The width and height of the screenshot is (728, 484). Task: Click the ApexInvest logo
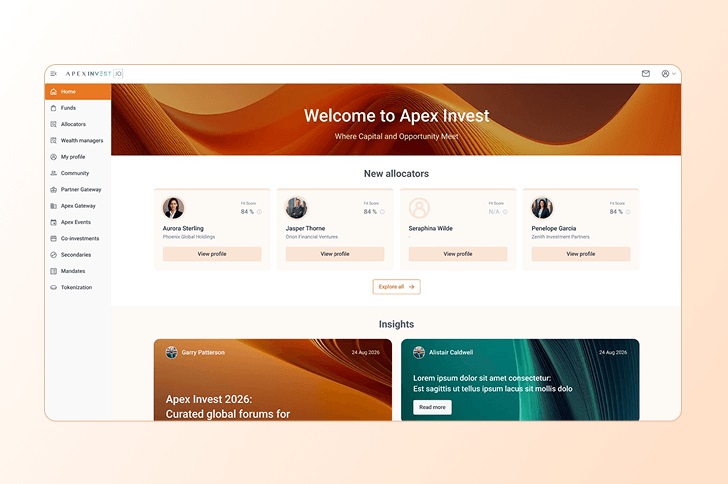tap(94, 73)
